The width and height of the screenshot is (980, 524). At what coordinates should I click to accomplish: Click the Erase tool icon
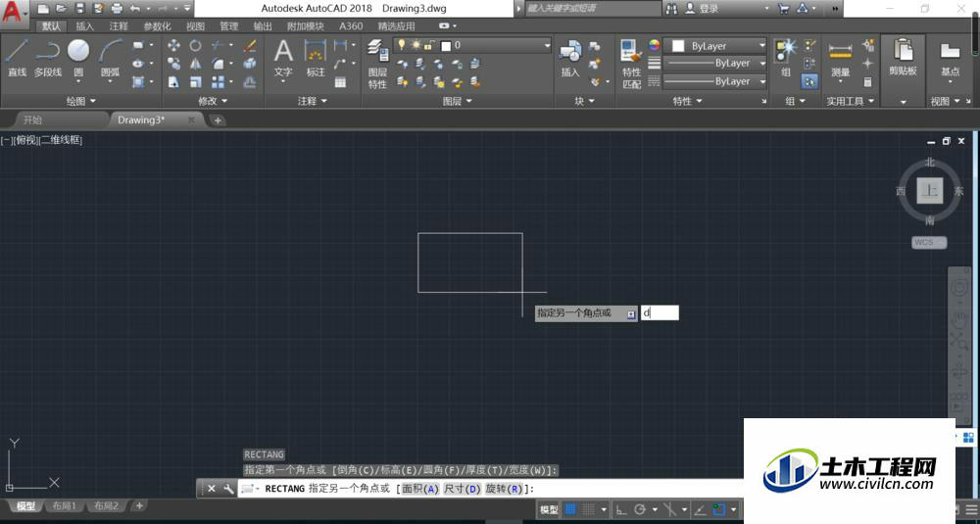click(250, 46)
